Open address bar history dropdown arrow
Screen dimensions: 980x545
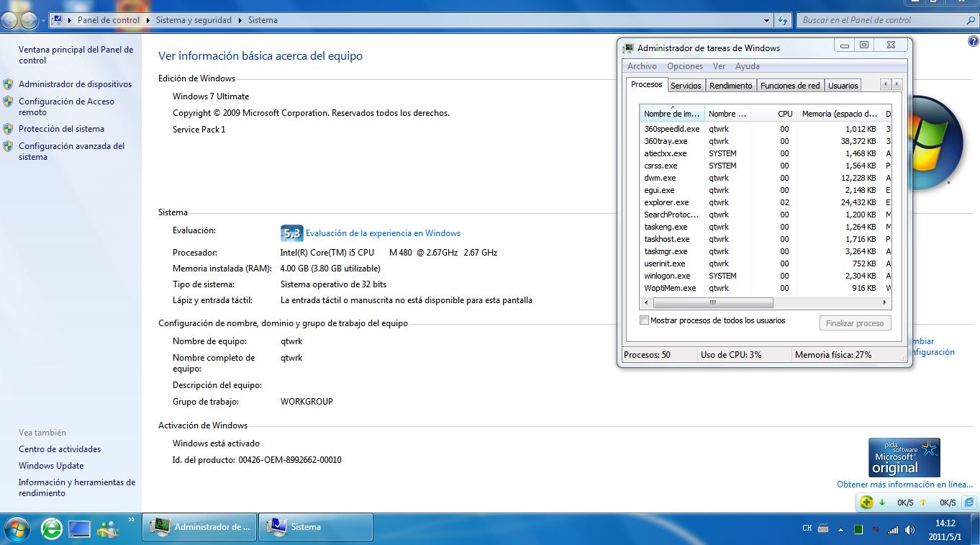766,20
